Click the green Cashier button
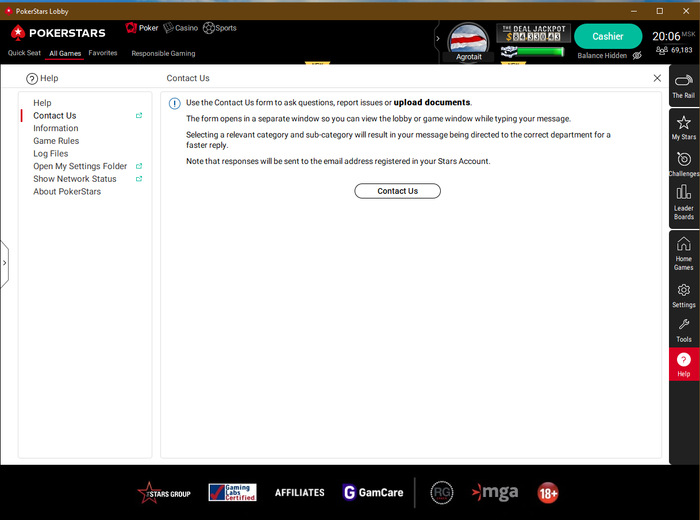The width and height of the screenshot is (700, 520). (x=608, y=37)
